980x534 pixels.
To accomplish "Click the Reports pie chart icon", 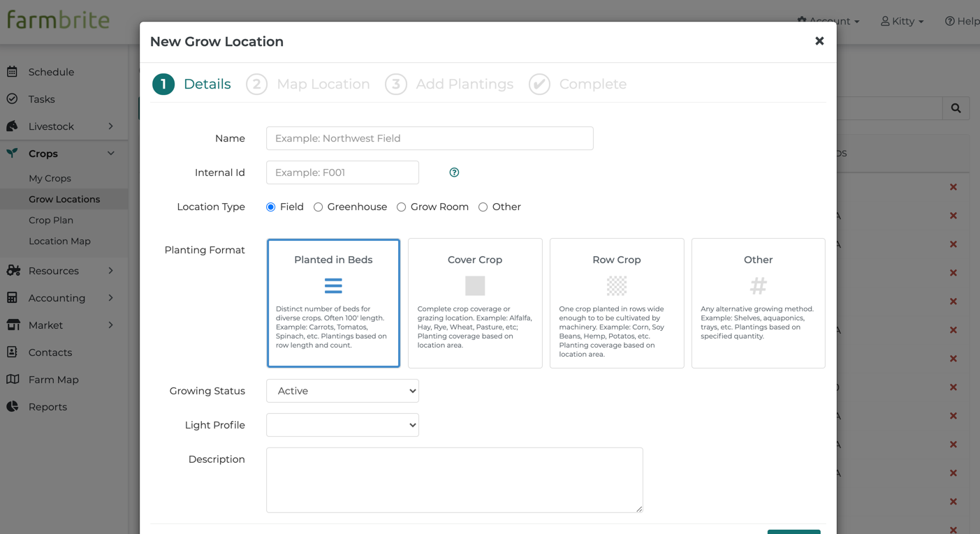I will tap(13, 407).
